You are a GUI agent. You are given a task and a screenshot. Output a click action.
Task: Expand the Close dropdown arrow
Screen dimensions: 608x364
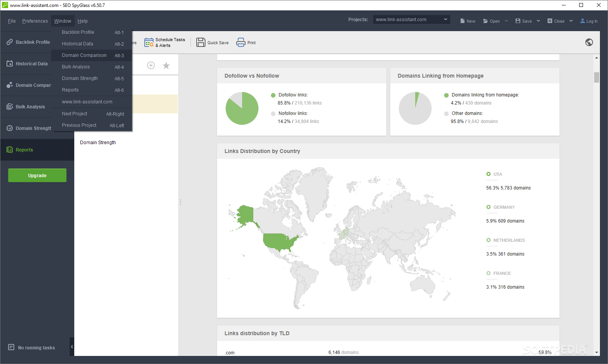pyautogui.click(x=571, y=21)
